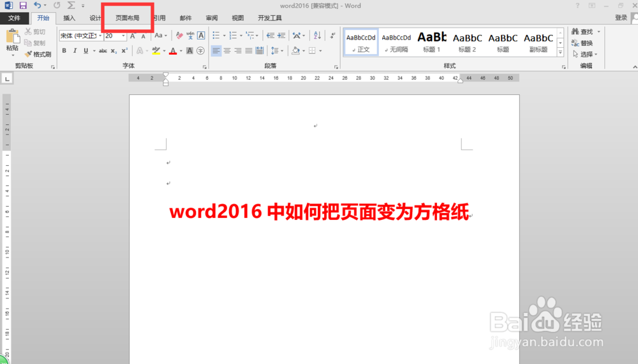Apply superscript formatting
Viewport: 638px width, 364px height.
[x=124, y=50]
